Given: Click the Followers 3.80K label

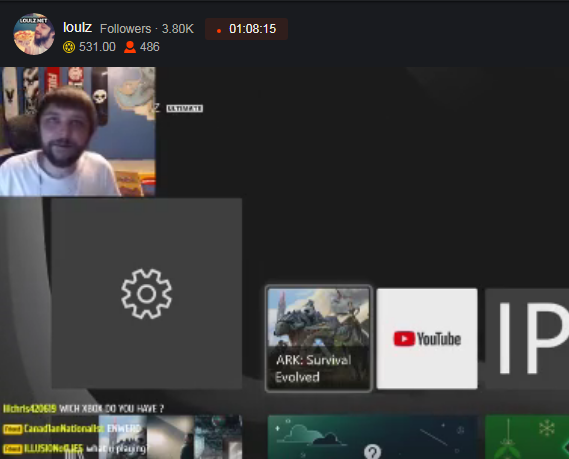Looking at the screenshot, I should (147, 29).
